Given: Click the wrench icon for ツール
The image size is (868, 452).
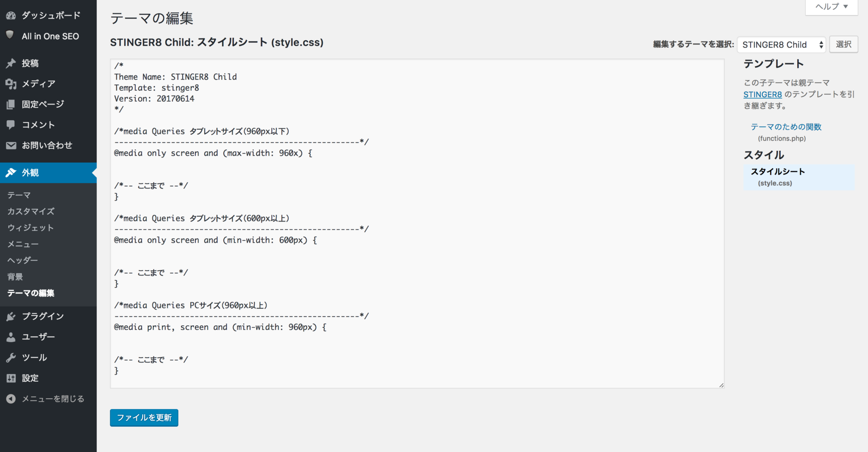Looking at the screenshot, I should 11,358.
